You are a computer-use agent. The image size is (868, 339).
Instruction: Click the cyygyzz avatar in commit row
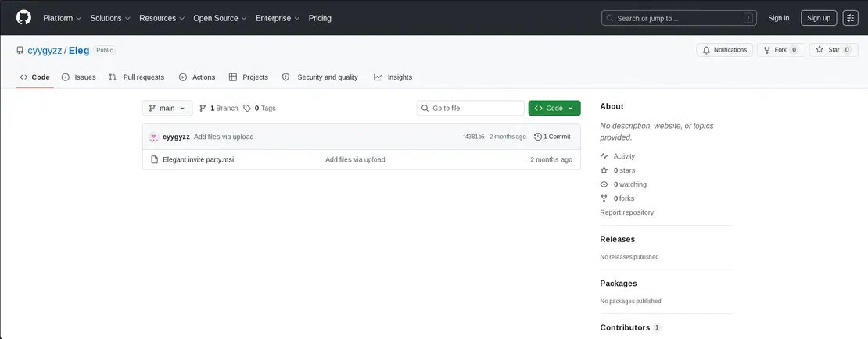[x=154, y=137]
